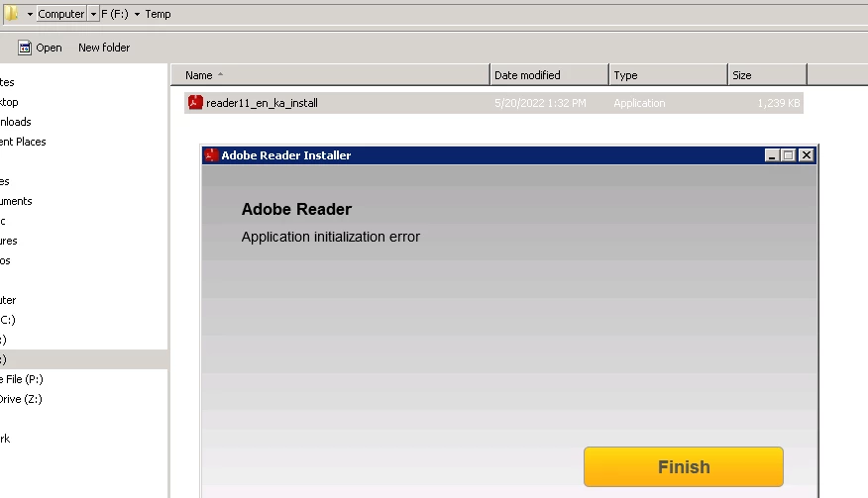
Task: Sort by the Size column header
Action: 767,74
